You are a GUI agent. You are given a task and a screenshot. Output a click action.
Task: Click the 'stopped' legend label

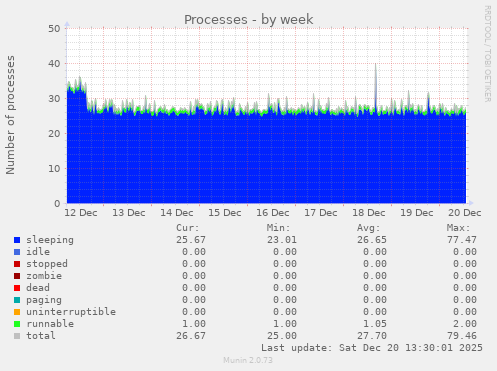click(x=47, y=264)
